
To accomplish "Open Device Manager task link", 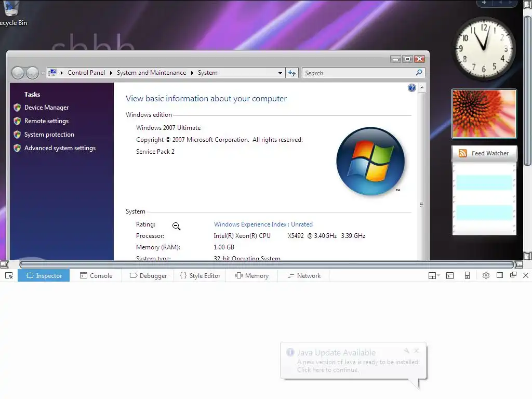I will tap(46, 108).
